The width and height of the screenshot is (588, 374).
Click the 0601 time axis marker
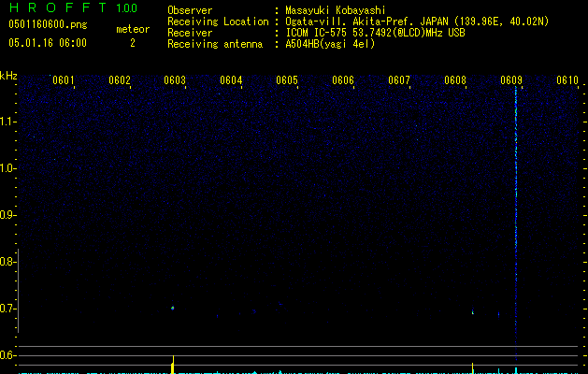coord(63,80)
